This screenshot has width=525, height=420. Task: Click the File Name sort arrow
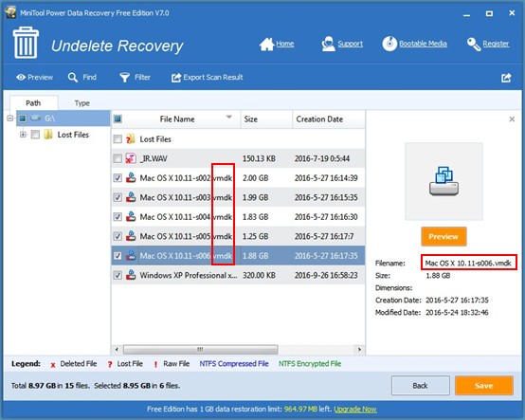229,118
